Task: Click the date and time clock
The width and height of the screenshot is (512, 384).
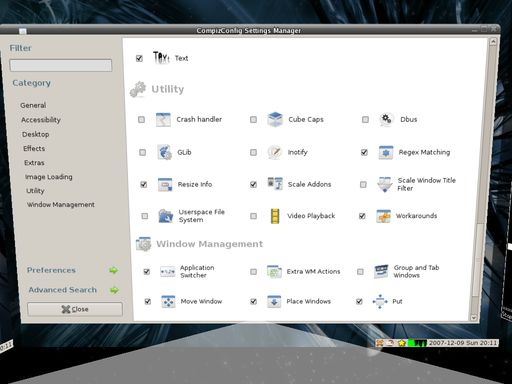Action: click(463, 343)
